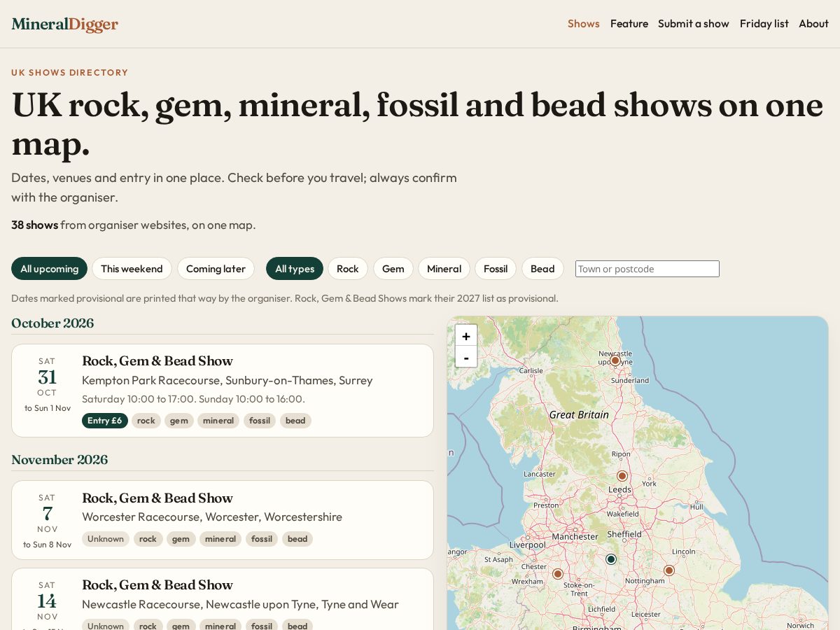The width and height of the screenshot is (840, 630).
Task: Click the gem tag on Kempton Park show
Action: pos(179,421)
